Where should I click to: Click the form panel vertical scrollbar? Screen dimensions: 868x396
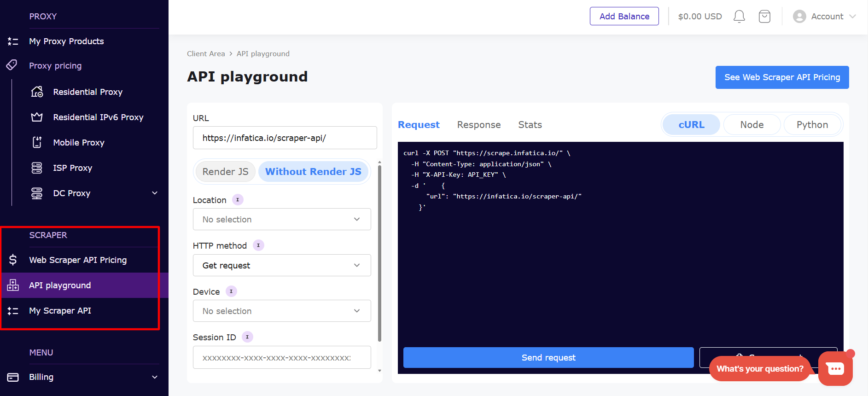pos(379,253)
